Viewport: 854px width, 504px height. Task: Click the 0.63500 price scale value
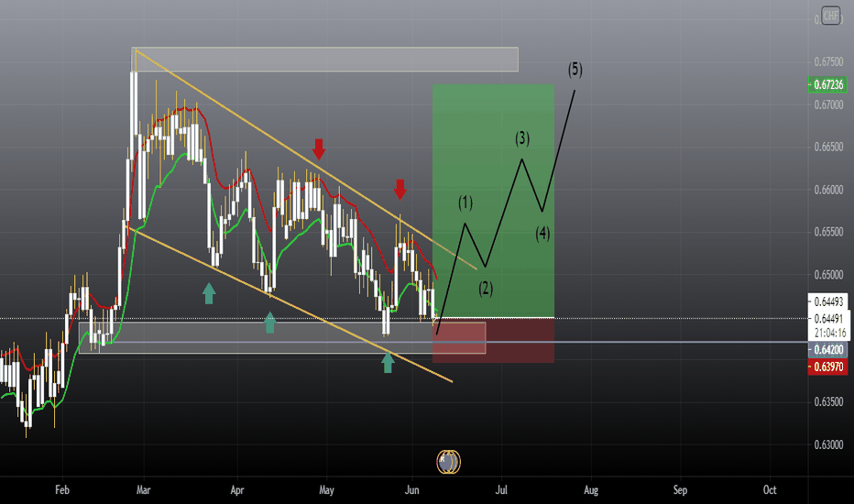pos(828,402)
